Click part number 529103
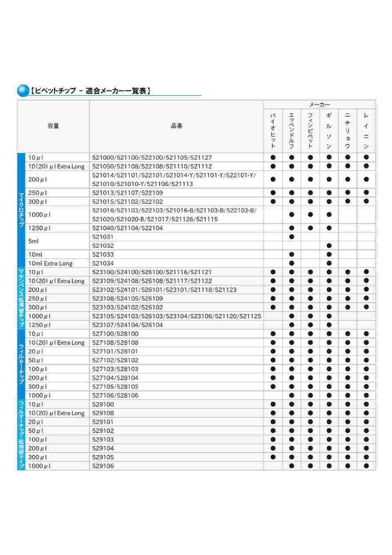Image resolution: width=392 pixels, height=555 pixels. click(x=103, y=440)
